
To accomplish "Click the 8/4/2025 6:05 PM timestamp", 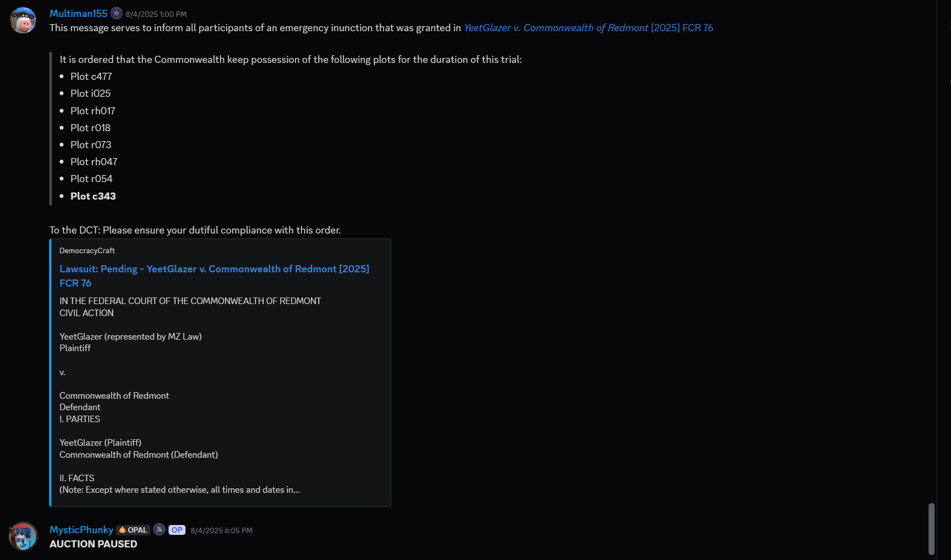I will (x=222, y=530).
